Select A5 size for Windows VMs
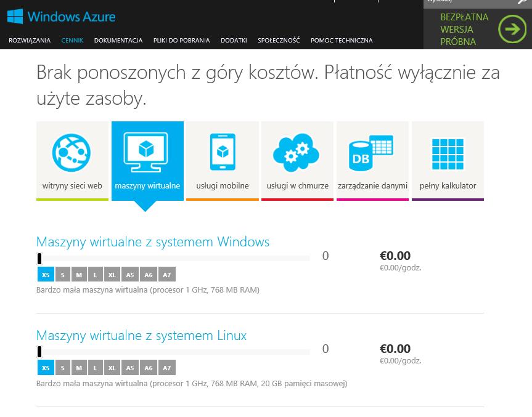This screenshot has width=532, height=417. click(x=130, y=275)
